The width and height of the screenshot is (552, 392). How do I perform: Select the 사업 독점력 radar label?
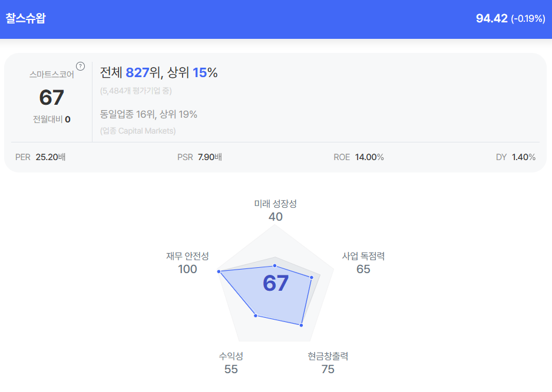pos(363,256)
